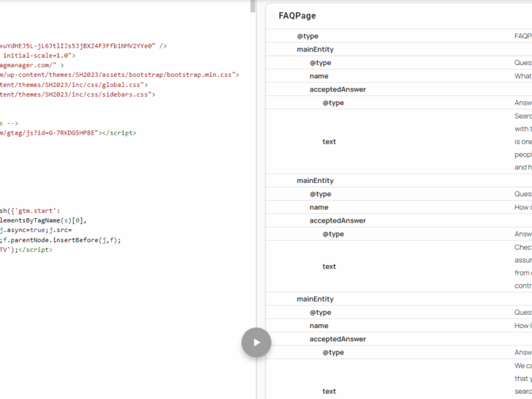Click the initial-scale=1.0 code line
Screen dimensions: 532x399
point(37,56)
